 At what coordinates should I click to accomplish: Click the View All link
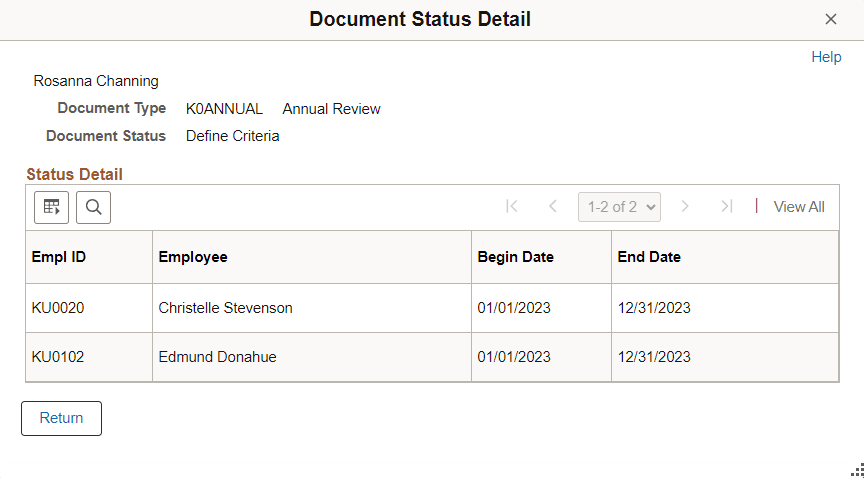799,207
